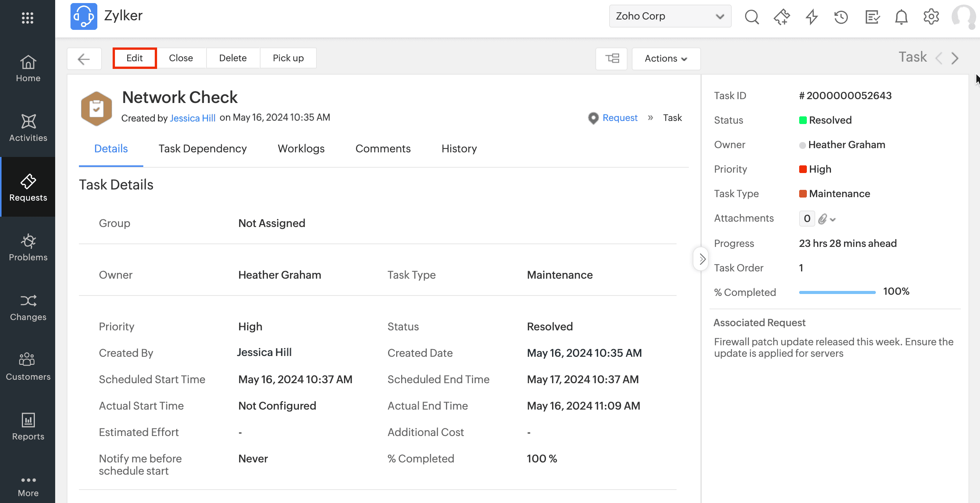Switch to the Task Dependency tab
Viewport: 980px width, 503px height.
(202, 149)
